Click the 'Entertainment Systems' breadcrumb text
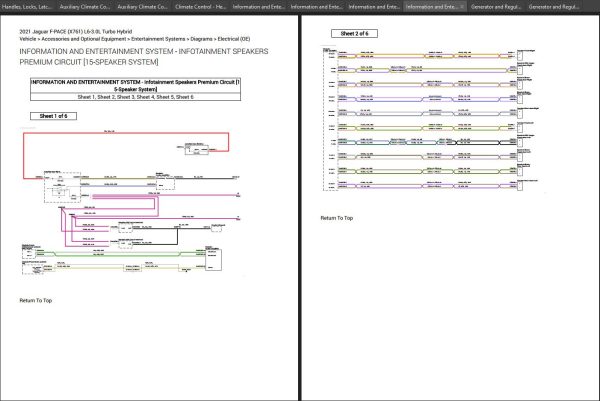Viewport: 600px width, 401px height. click(x=158, y=39)
